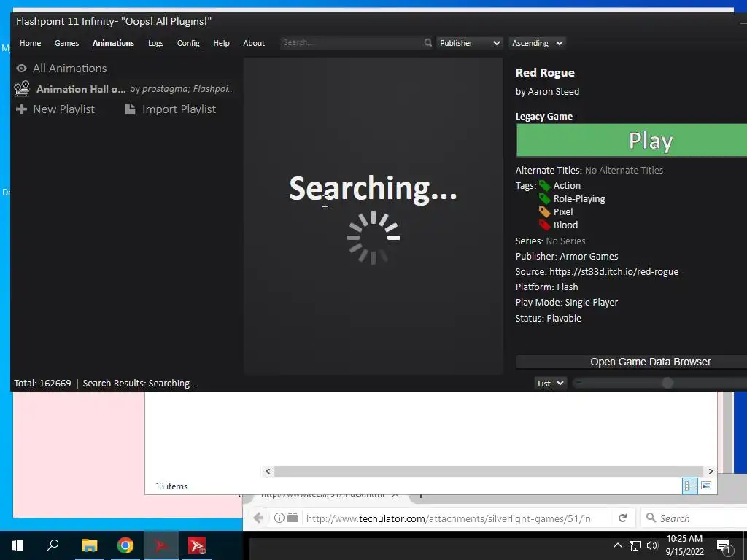
Task: Open the volume control in tray
Action: pyautogui.click(x=652, y=545)
